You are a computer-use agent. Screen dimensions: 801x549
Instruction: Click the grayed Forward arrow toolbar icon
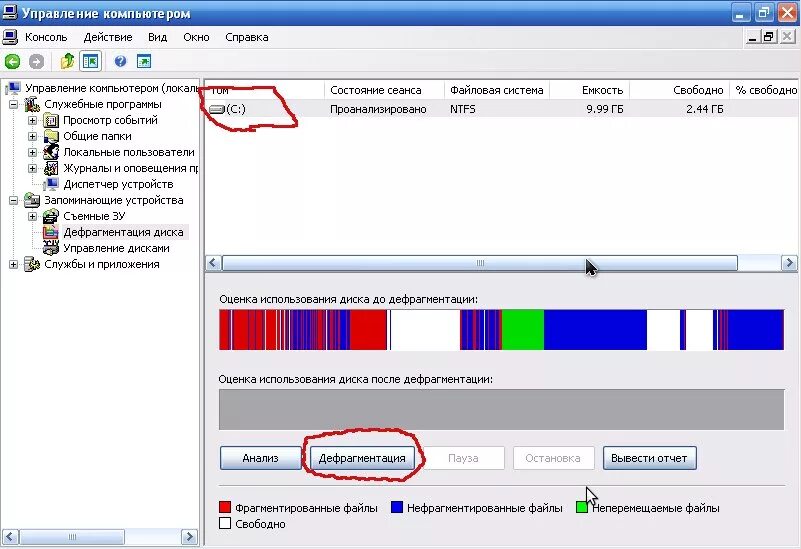click(36, 62)
